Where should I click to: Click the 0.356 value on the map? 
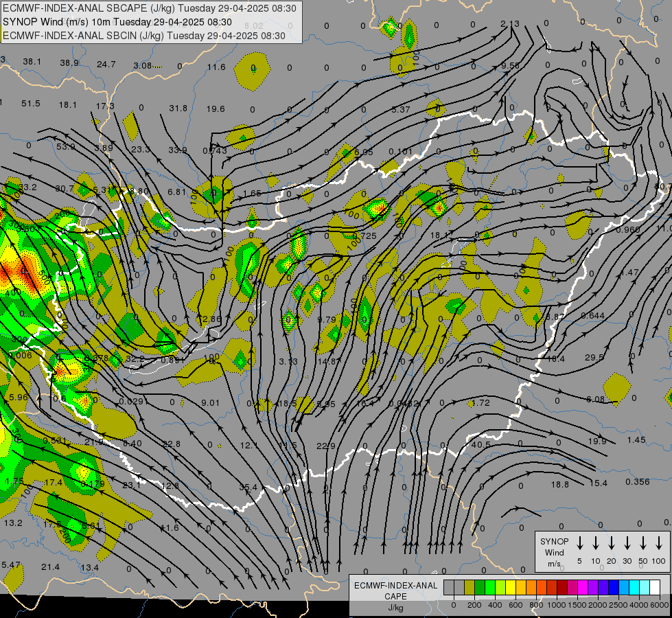click(x=638, y=481)
